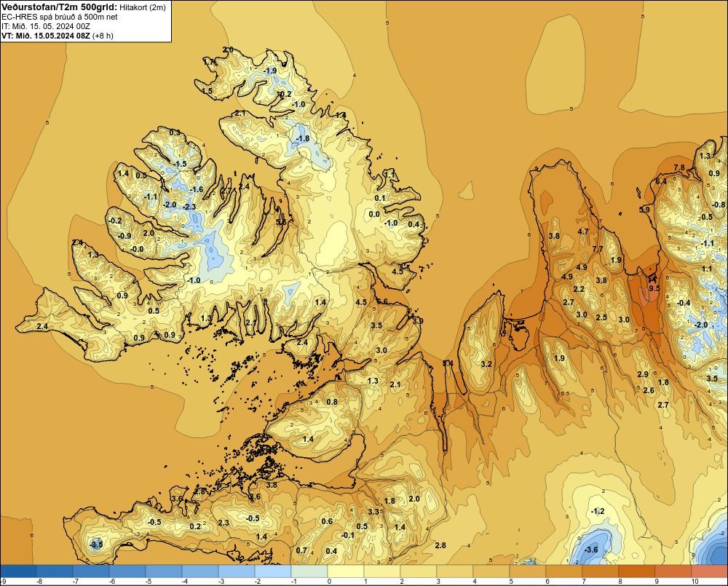728x586 pixels.
Task: Click the 9.5 temperature value on the map
Action: tap(654, 288)
